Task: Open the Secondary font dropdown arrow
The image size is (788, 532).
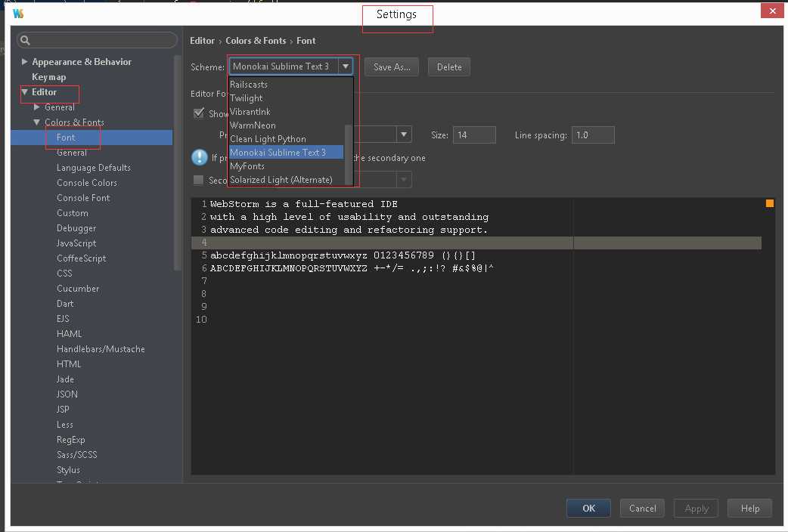Action: tap(404, 179)
